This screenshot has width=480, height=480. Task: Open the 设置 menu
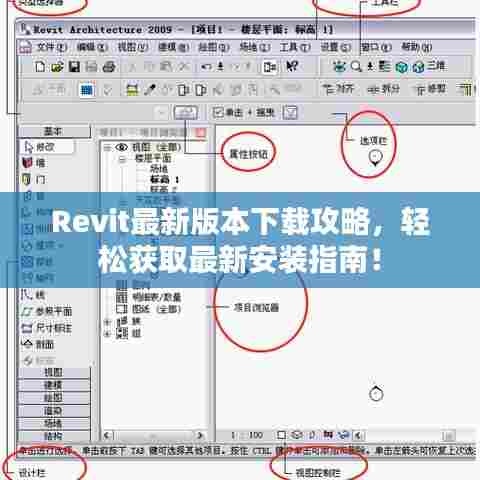coord(336,47)
